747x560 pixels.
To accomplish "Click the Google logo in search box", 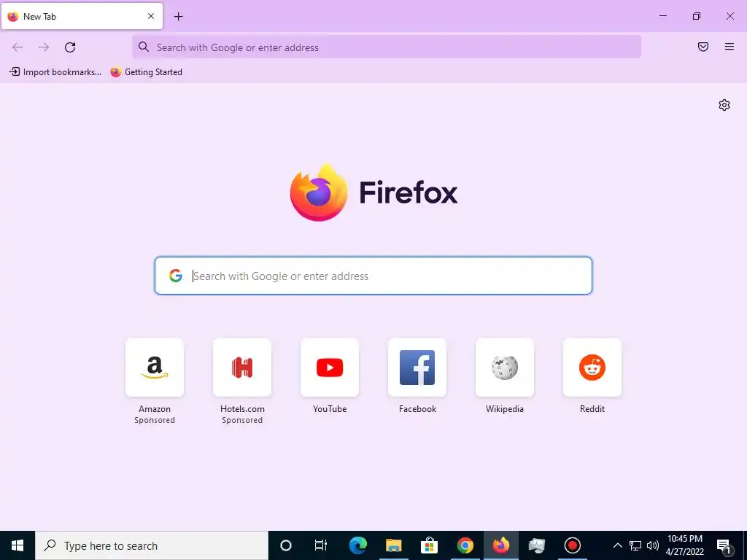I will coord(175,276).
